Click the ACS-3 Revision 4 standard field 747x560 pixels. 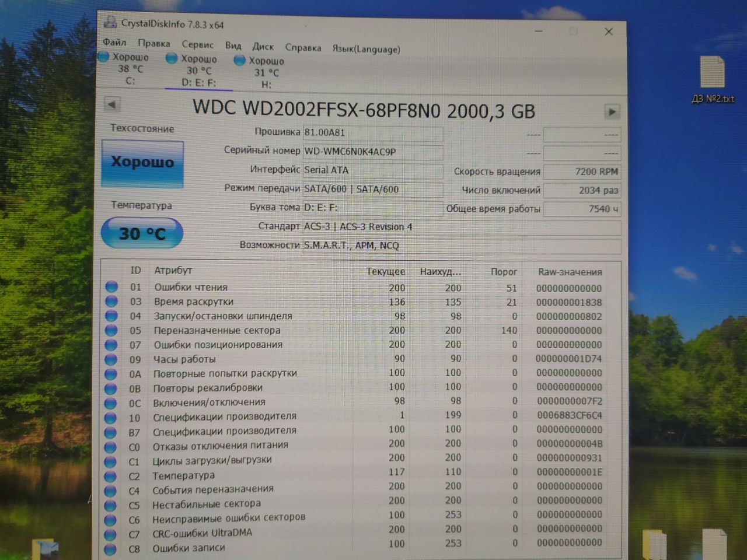tap(462, 227)
